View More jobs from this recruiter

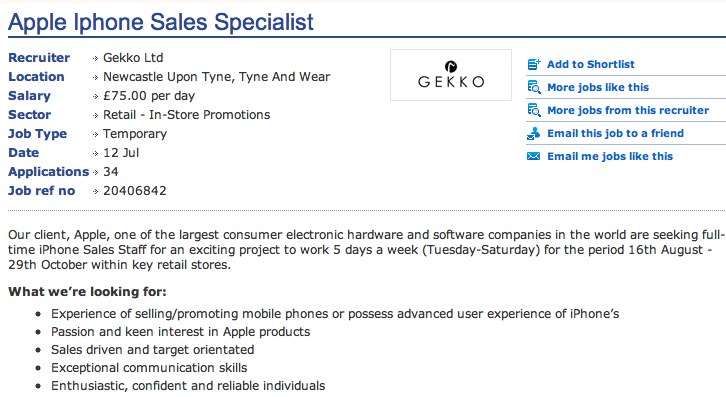tap(628, 110)
